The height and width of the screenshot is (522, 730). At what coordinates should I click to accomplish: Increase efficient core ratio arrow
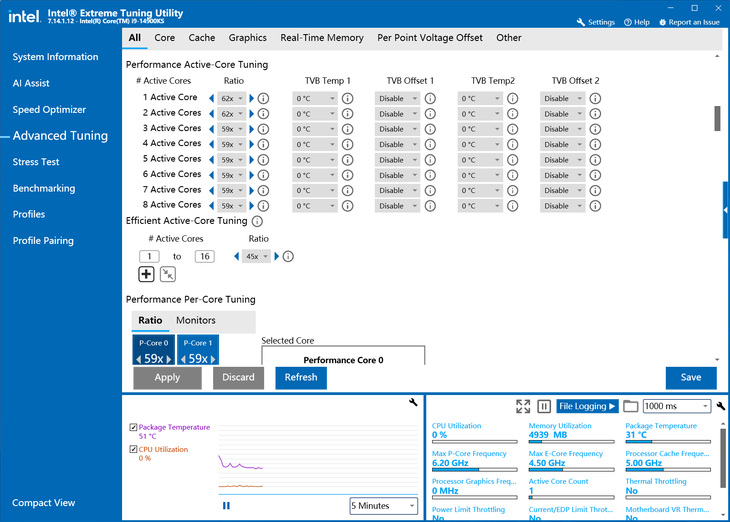click(277, 256)
